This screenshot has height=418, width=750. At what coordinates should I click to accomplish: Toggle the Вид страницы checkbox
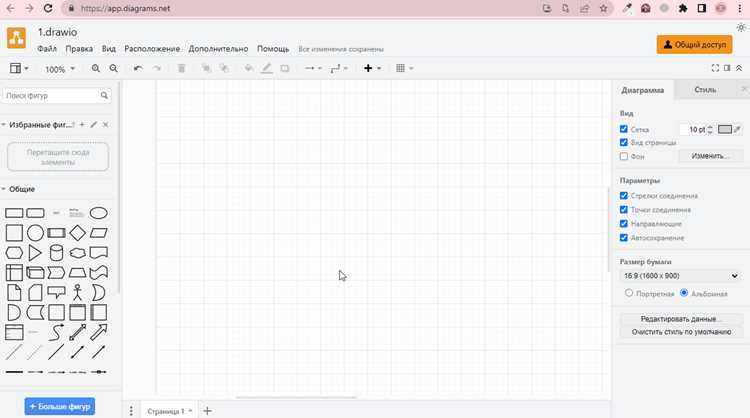click(624, 143)
